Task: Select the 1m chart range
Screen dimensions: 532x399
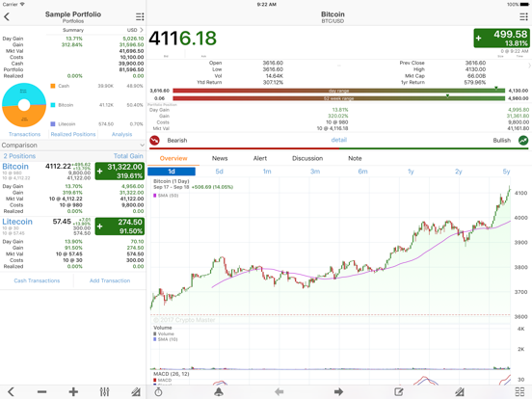Action: (x=267, y=172)
